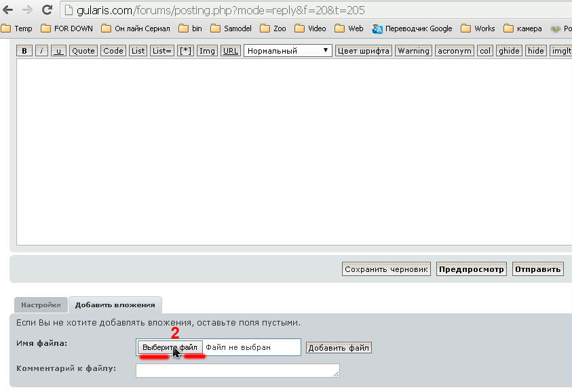Image resolution: width=572 pixels, height=392 pixels.
Task: Click the 'Отправить' submit button
Action: click(x=537, y=269)
